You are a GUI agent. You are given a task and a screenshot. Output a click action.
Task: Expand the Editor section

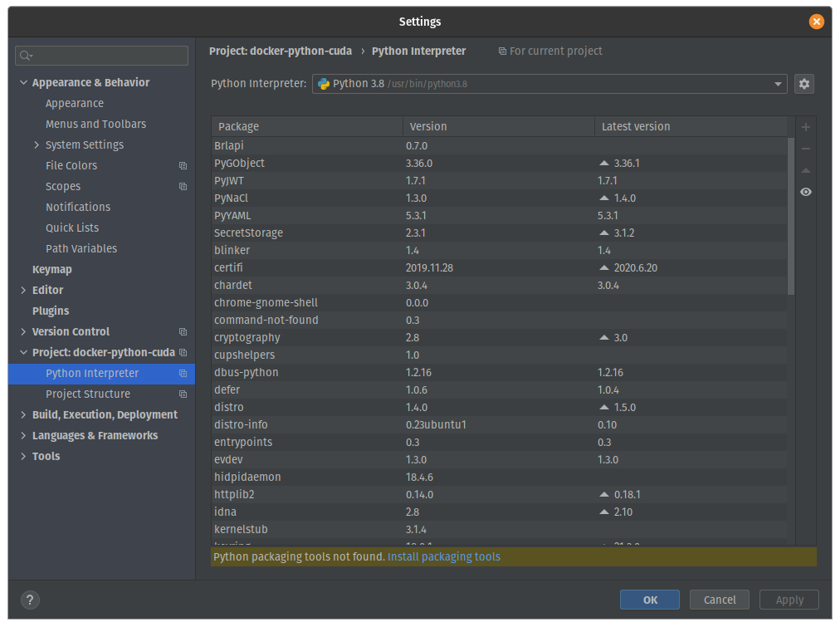click(24, 290)
